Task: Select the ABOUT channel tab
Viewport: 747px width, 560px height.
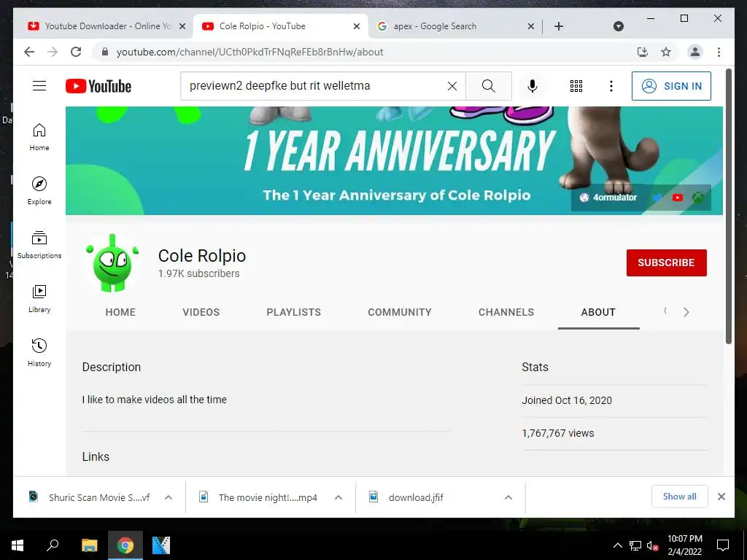Action: pyautogui.click(x=598, y=312)
